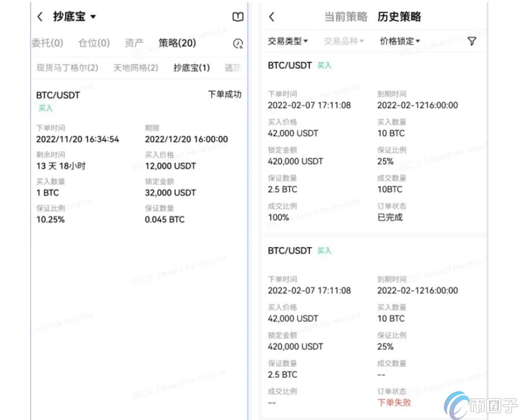This screenshot has height=420, width=520.
Task: Select the 历史策略 tab
Action: coord(399,17)
